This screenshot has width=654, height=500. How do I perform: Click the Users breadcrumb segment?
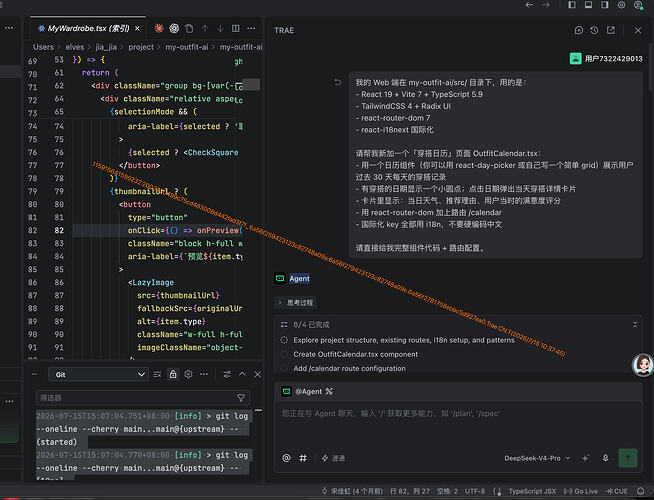43,47
